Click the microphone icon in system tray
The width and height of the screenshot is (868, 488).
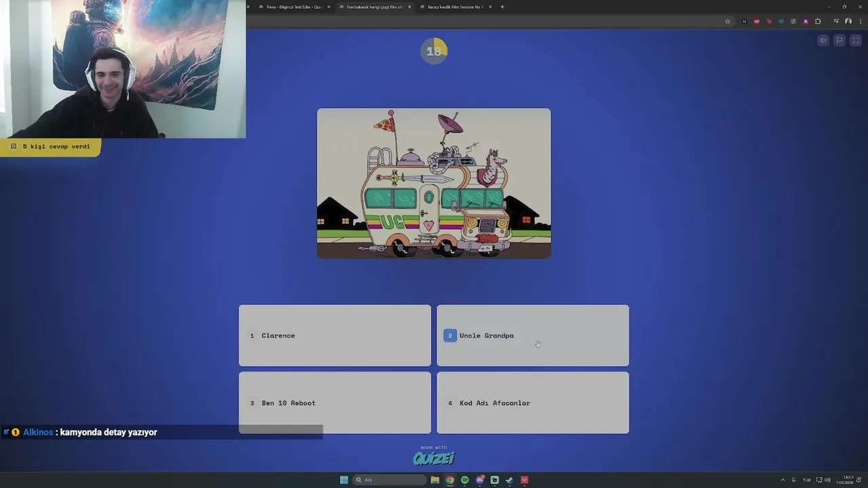[x=793, y=480]
